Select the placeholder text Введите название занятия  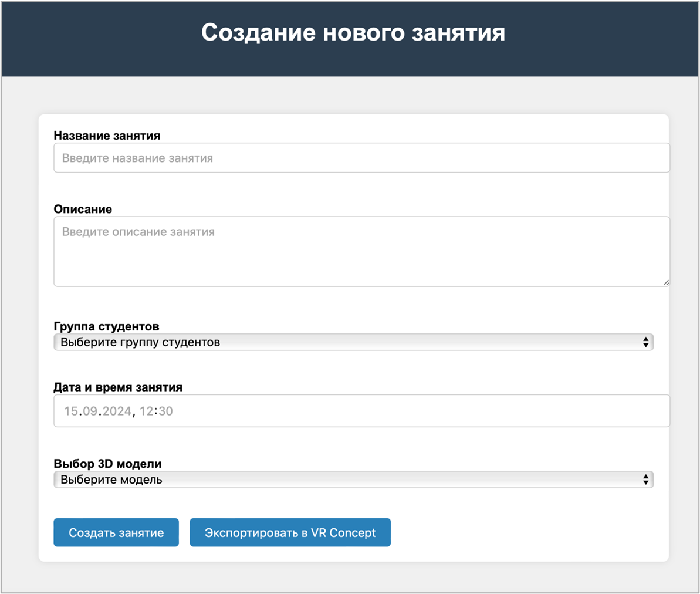tap(138, 157)
